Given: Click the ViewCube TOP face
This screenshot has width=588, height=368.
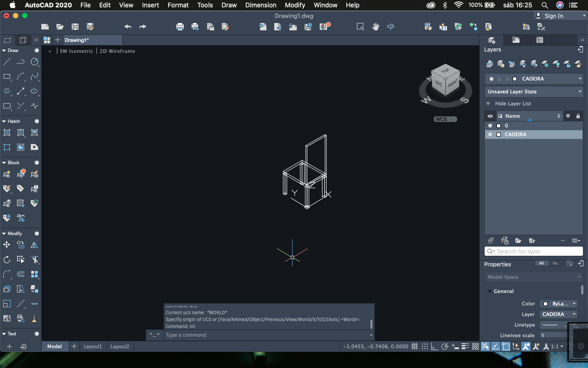Looking at the screenshot, I should point(445,72).
